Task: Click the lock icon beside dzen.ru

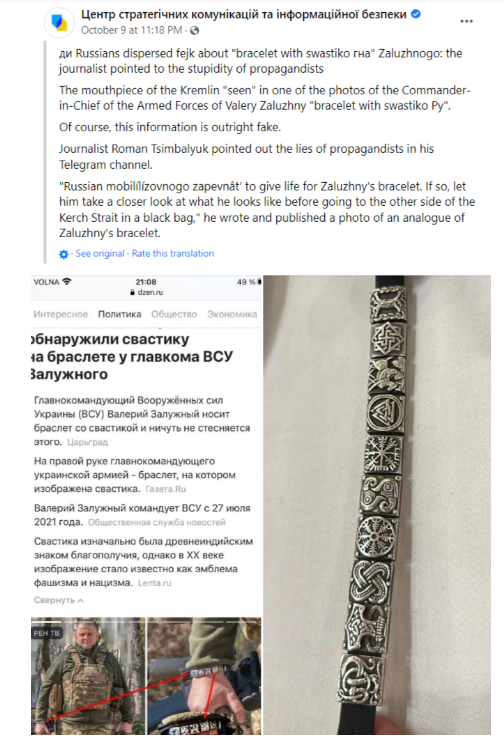Action: pyautogui.click(x=132, y=292)
